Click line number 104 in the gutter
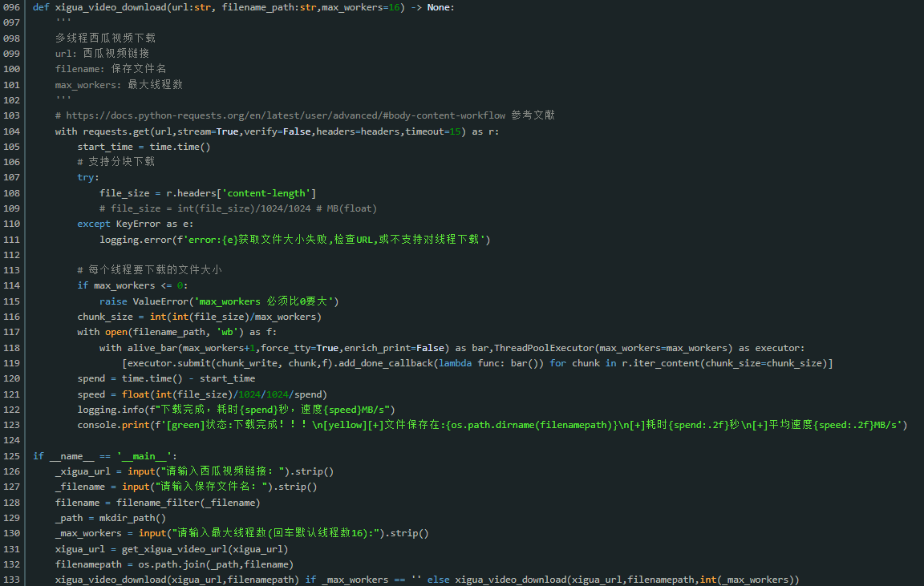This screenshot has height=586, width=924. coord(11,131)
